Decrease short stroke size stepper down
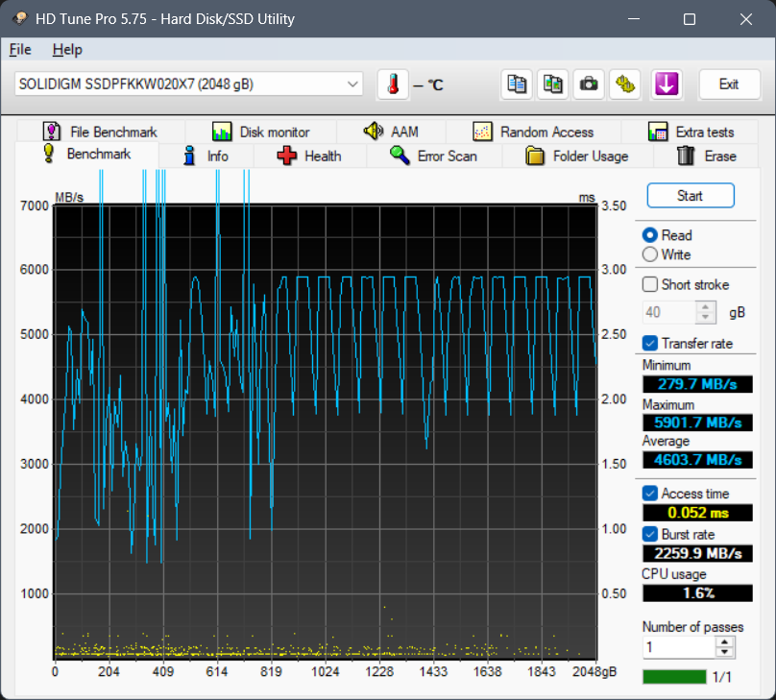Image resolution: width=776 pixels, height=700 pixels. [x=706, y=318]
